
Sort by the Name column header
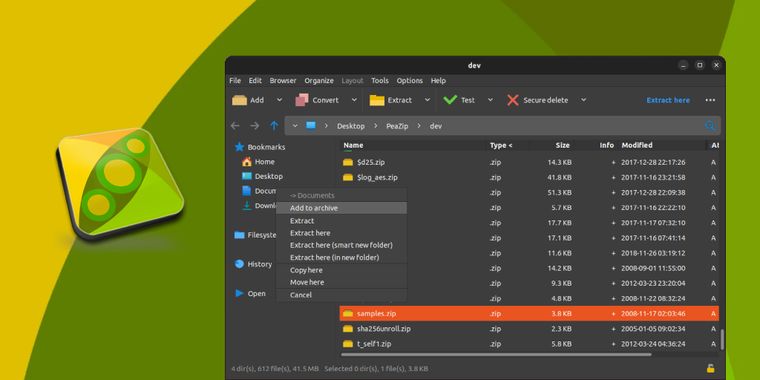[353, 145]
